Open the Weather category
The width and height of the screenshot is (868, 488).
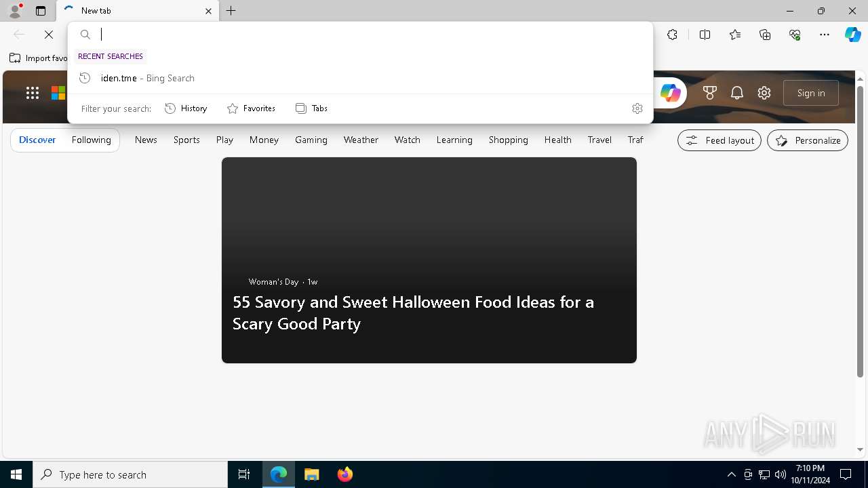click(361, 140)
